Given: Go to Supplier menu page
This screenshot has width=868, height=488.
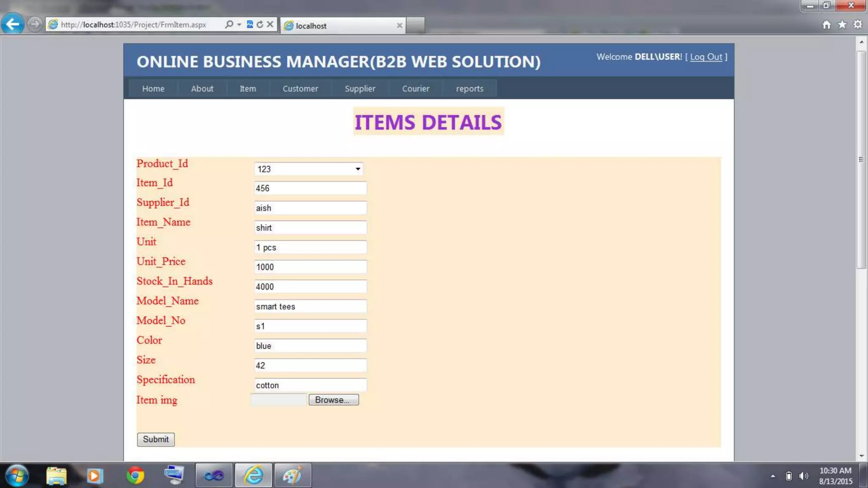Looking at the screenshot, I should point(360,89).
